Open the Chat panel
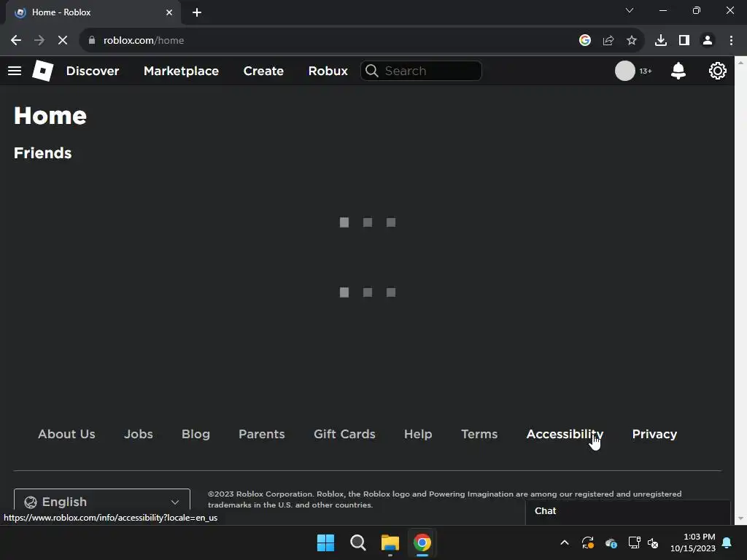Image resolution: width=747 pixels, height=560 pixels. click(x=628, y=511)
